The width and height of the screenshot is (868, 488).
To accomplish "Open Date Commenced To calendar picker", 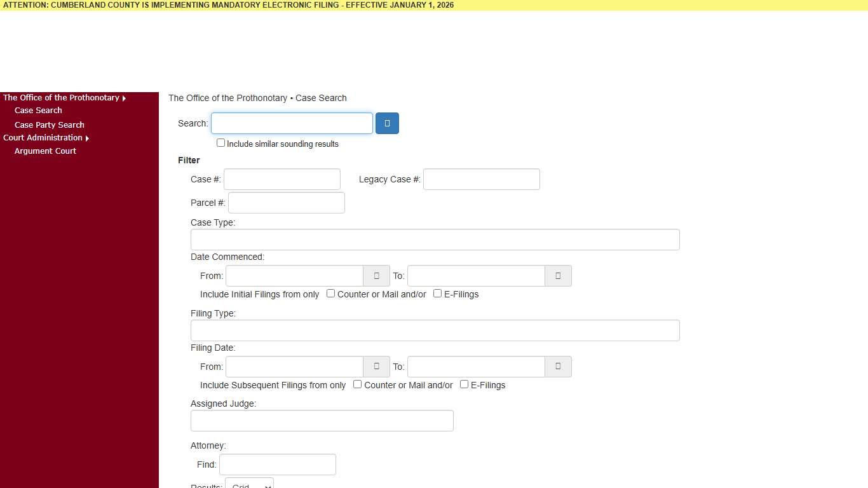I will click(x=558, y=276).
